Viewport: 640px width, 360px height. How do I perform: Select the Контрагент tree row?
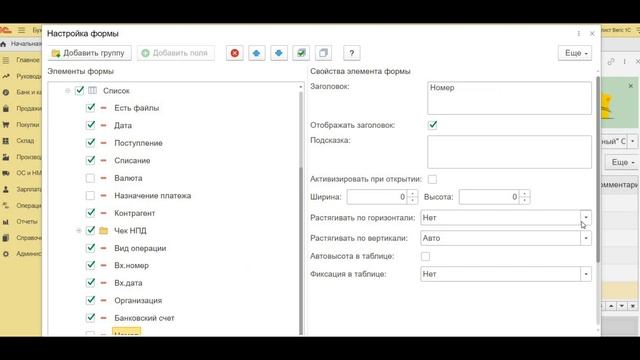tap(135, 213)
